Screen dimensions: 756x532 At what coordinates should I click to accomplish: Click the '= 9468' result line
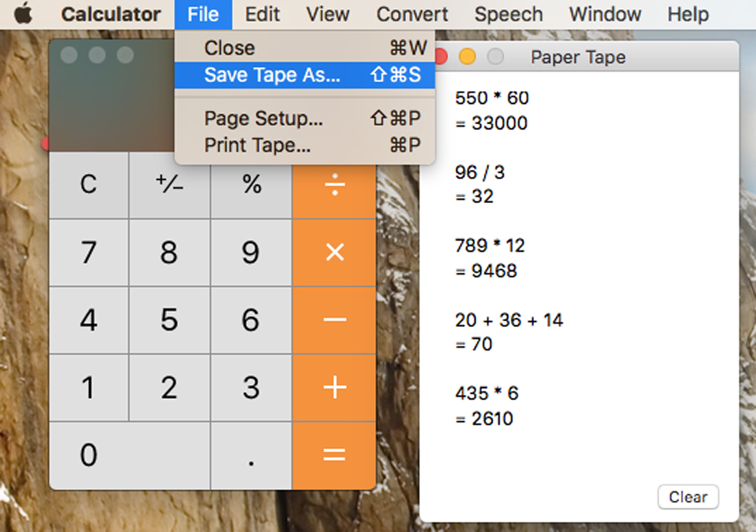tap(486, 271)
